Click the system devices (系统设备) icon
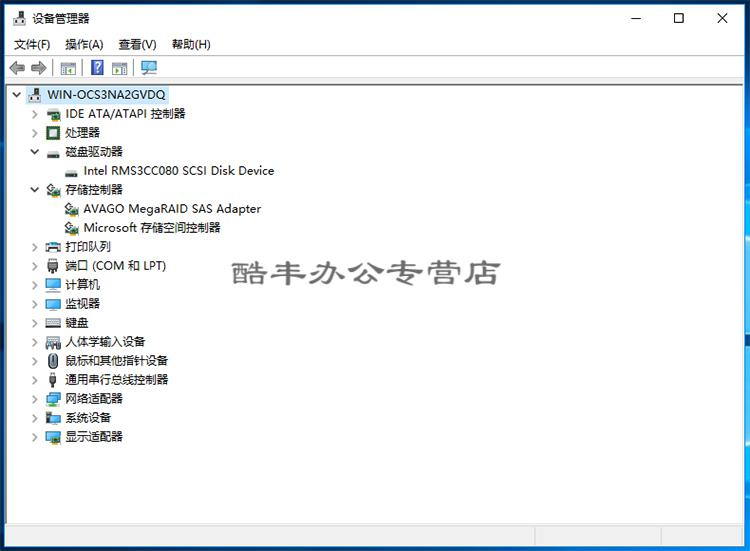750x551 pixels. coord(53,418)
